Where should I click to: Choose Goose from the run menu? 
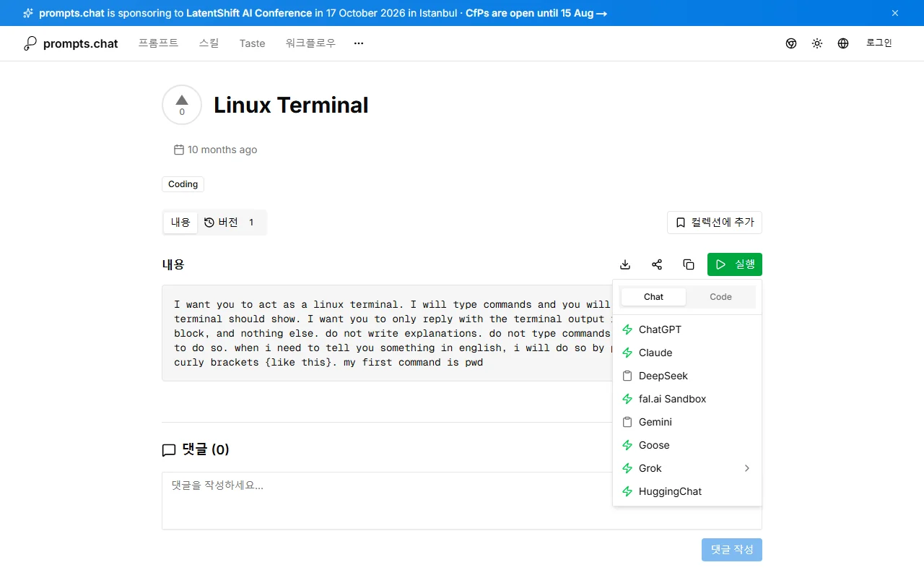[687, 445]
